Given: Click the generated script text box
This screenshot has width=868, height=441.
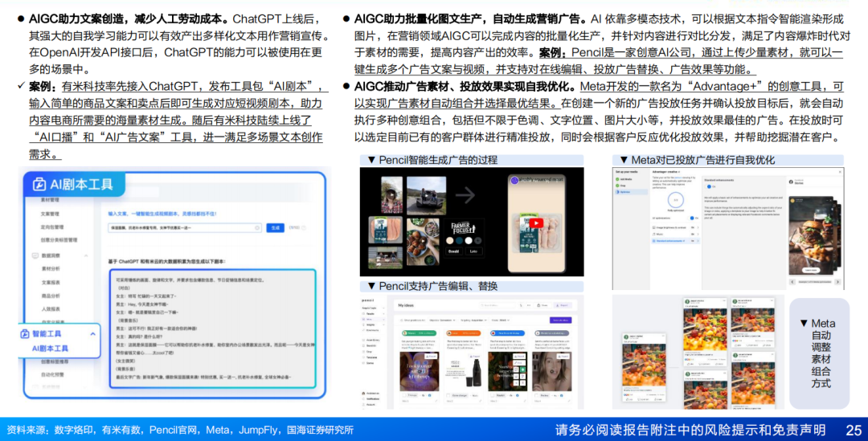Looking at the screenshot, I should (212, 328).
